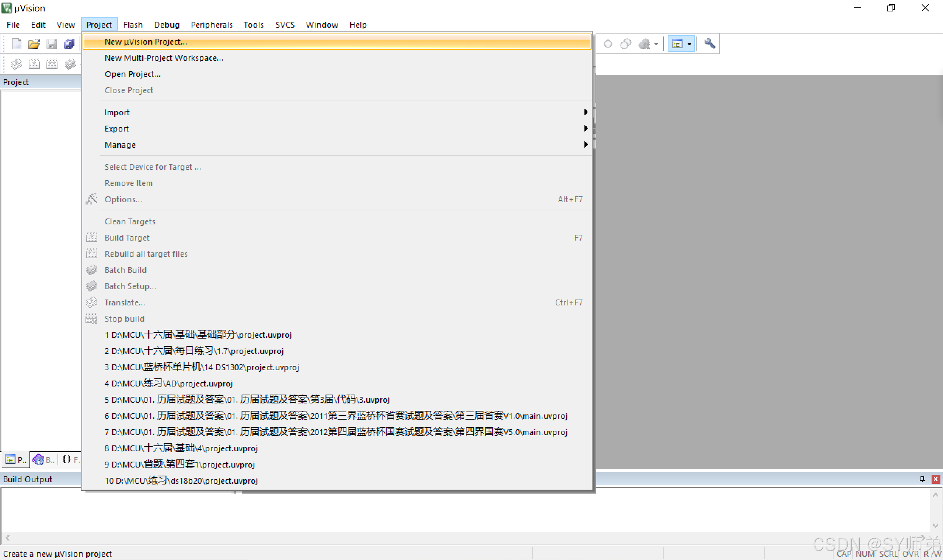Switch to the Functions tab at bottom
Screen dimensions: 943x560
coord(71,460)
